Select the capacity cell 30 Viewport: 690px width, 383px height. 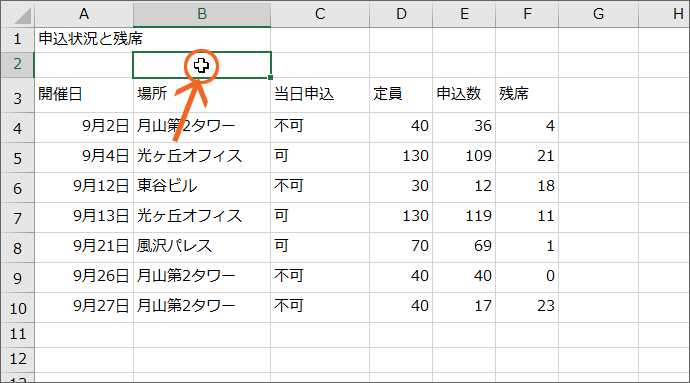[401, 188]
